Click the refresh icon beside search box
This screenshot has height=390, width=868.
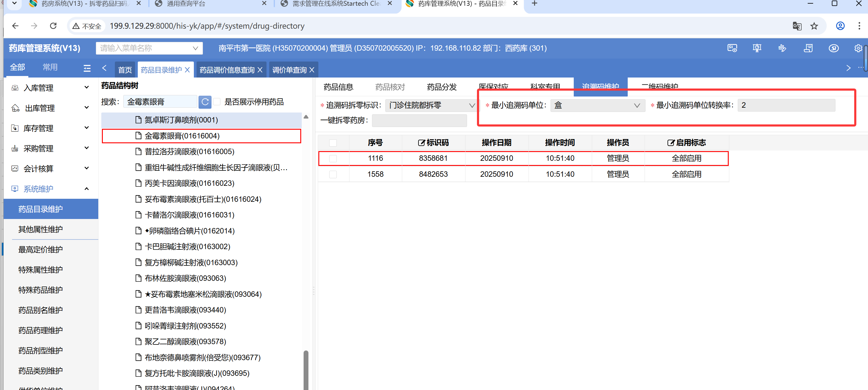point(205,102)
